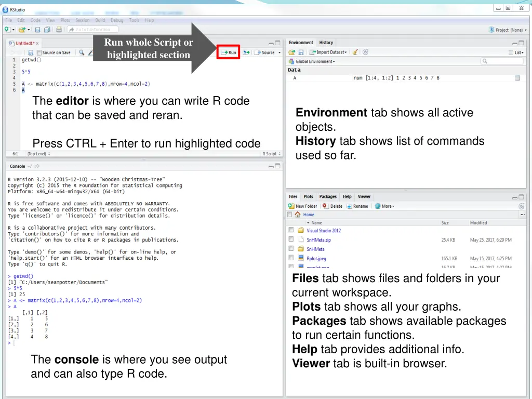
Task: Click the New Folder button
Action: 302,206
